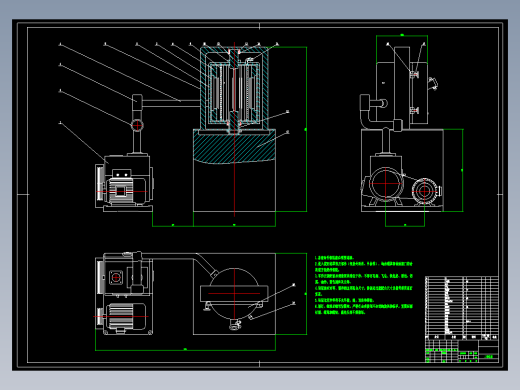
Task: Select the circular chamber in the top view
Action: click(234, 294)
